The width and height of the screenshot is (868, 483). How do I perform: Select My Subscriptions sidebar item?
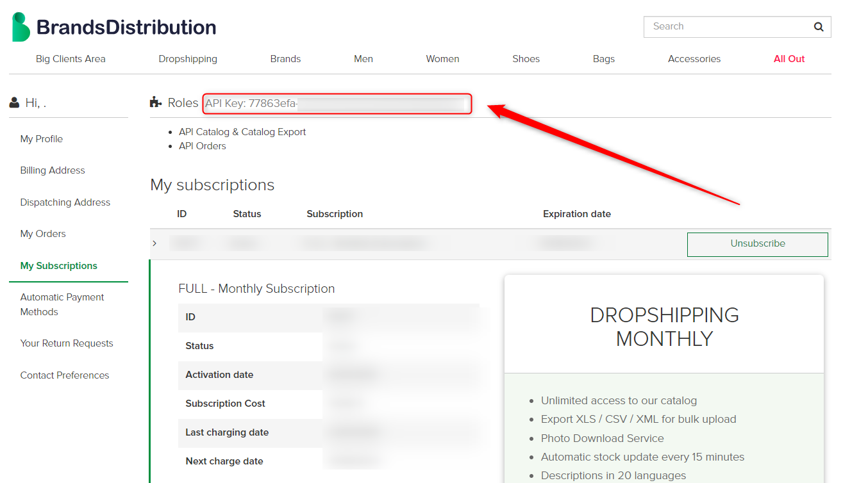[x=59, y=266]
